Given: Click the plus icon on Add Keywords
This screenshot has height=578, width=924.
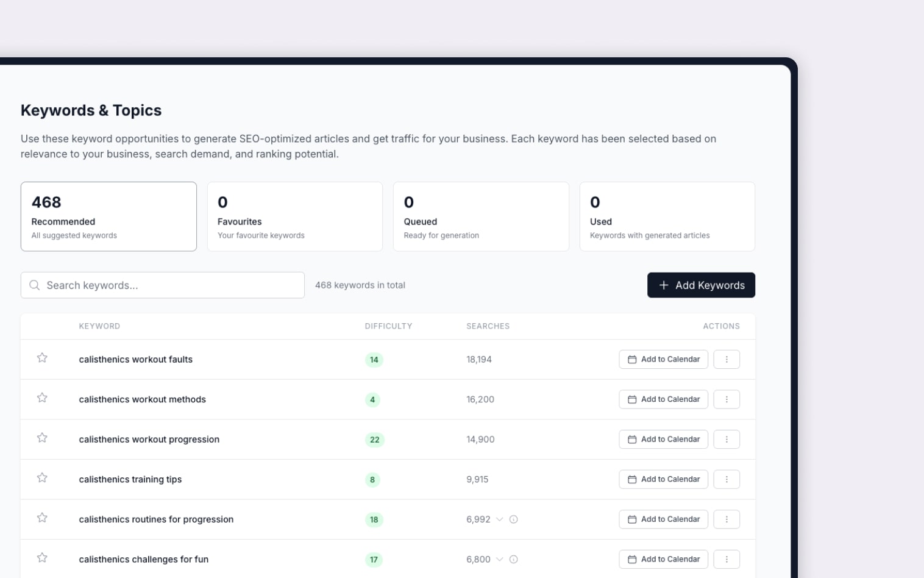Looking at the screenshot, I should click(664, 285).
